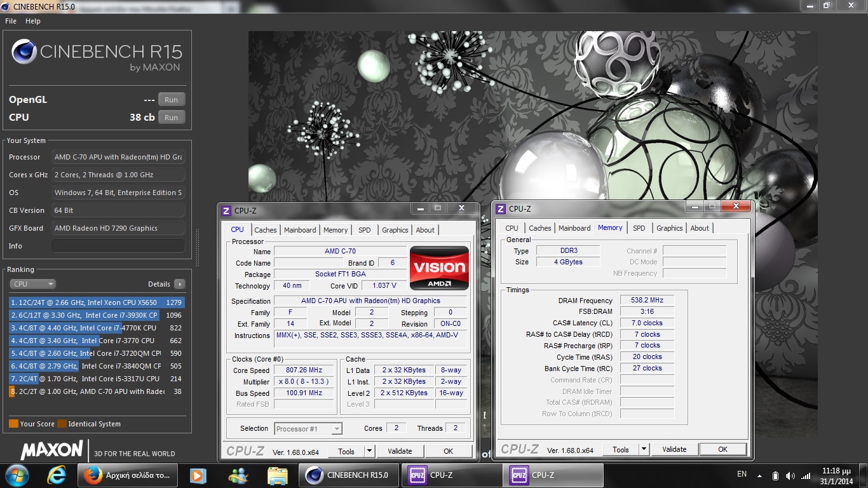Open the CPU ranking type dropdown
This screenshot has width=868, height=488.
(x=32, y=284)
